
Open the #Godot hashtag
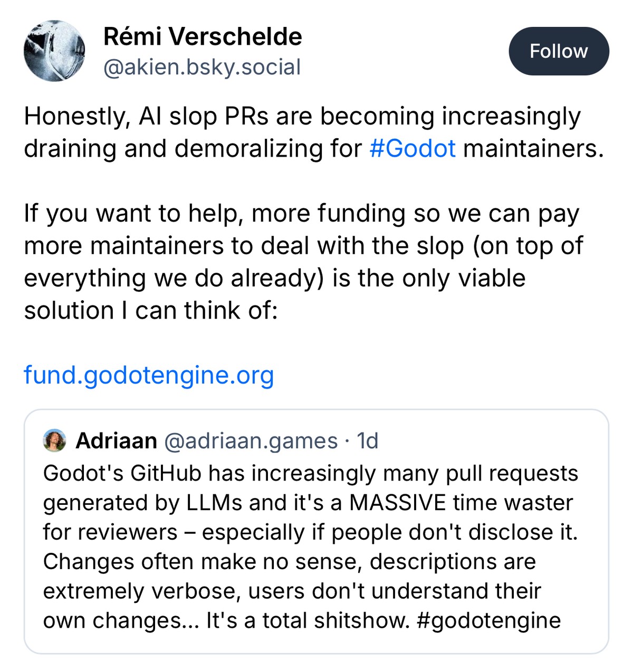pos(413,148)
